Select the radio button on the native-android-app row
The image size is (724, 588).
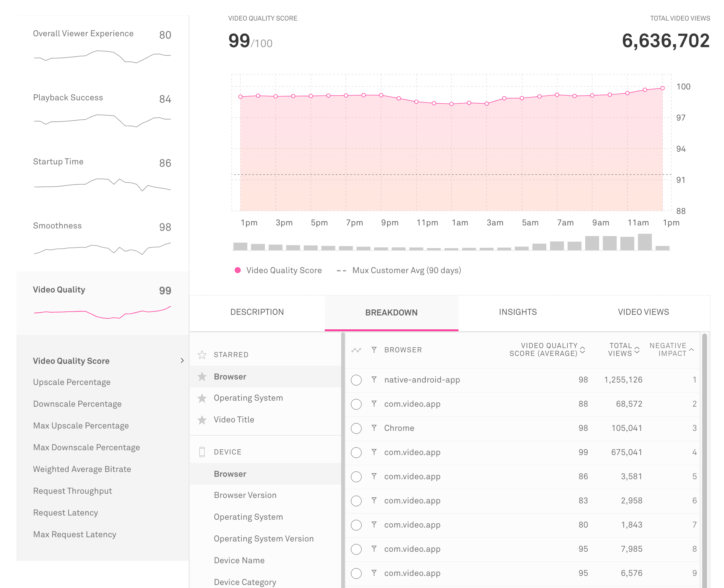[356, 380]
